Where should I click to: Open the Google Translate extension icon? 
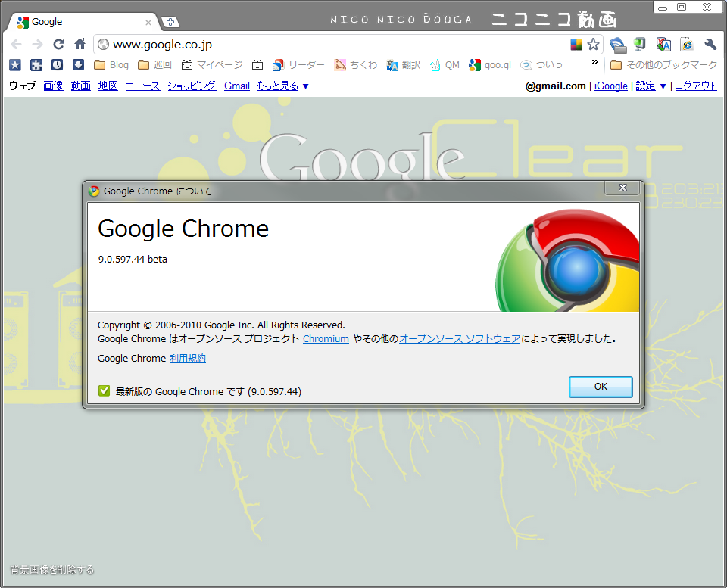(x=663, y=45)
